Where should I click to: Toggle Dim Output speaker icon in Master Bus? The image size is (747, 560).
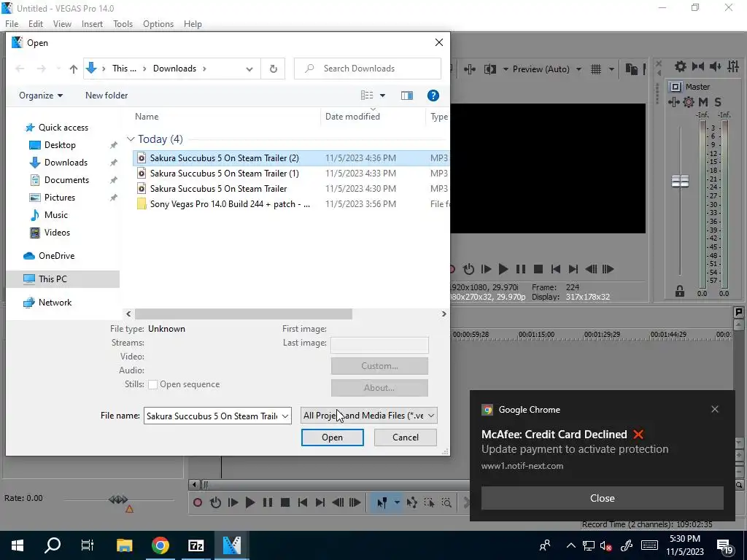coord(715,66)
